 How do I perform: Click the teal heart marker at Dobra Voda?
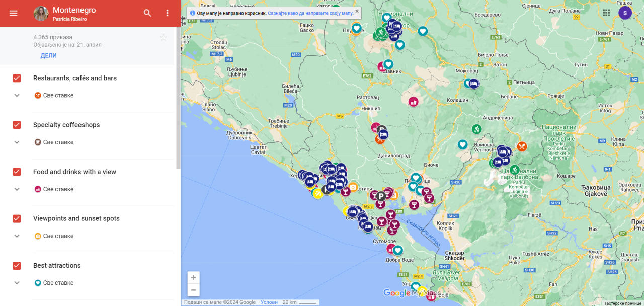[x=397, y=250]
